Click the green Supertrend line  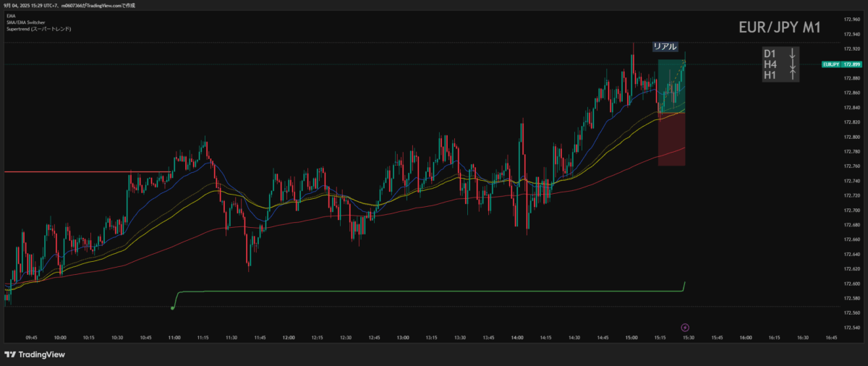pos(434,291)
